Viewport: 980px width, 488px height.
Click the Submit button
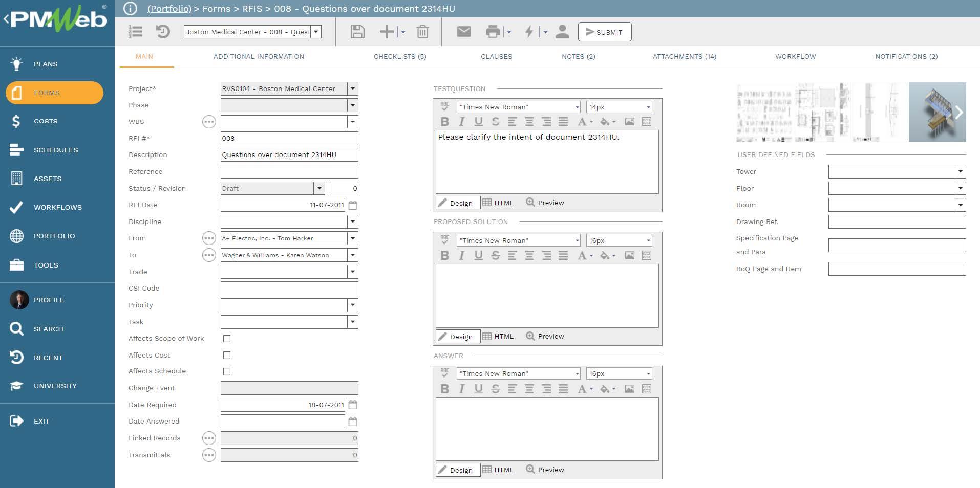(x=605, y=32)
